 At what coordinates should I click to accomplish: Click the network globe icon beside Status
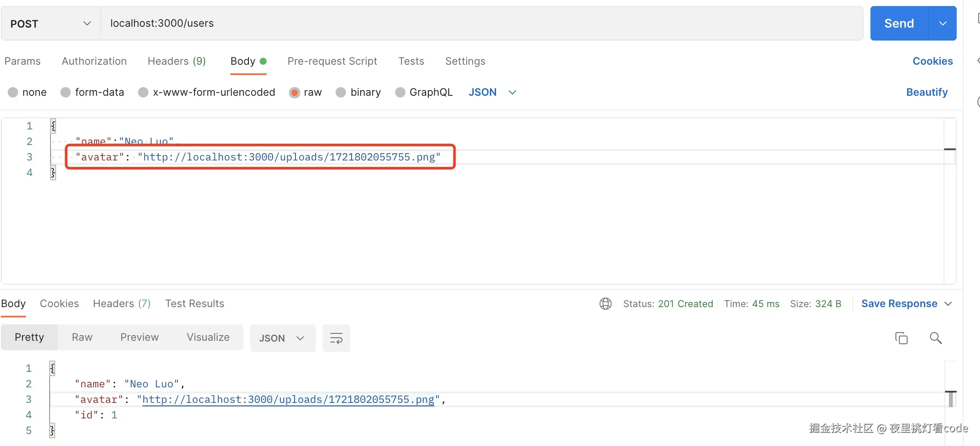pyautogui.click(x=606, y=304)
